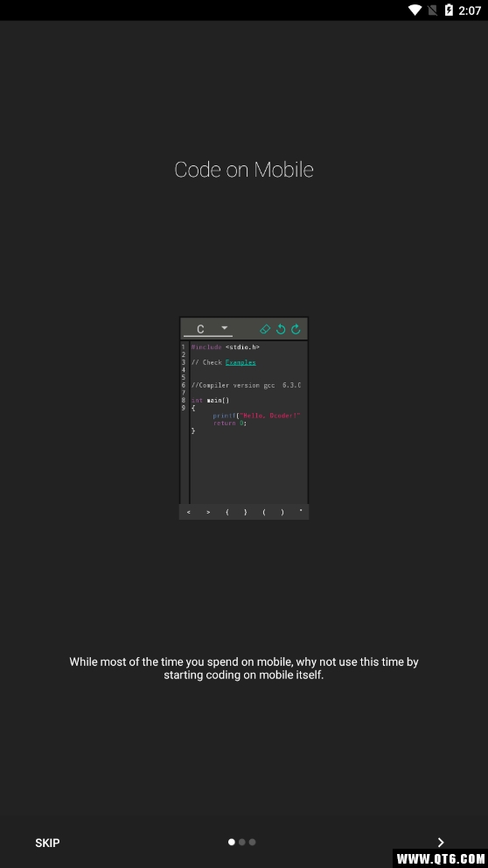Go to next onboarding page arrow
The width and height of the screenshot is (488, 868).
pyautogui.click(x=441, y=842)
